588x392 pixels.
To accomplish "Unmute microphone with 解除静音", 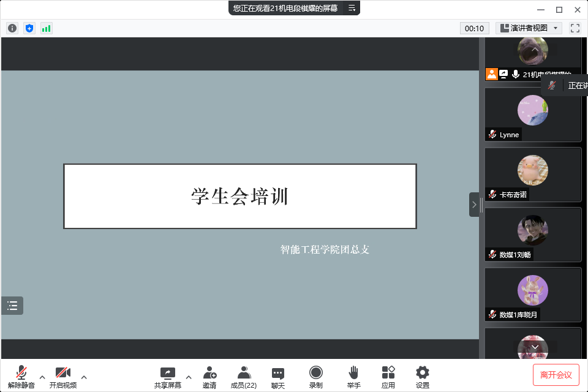I will (21, 377).
